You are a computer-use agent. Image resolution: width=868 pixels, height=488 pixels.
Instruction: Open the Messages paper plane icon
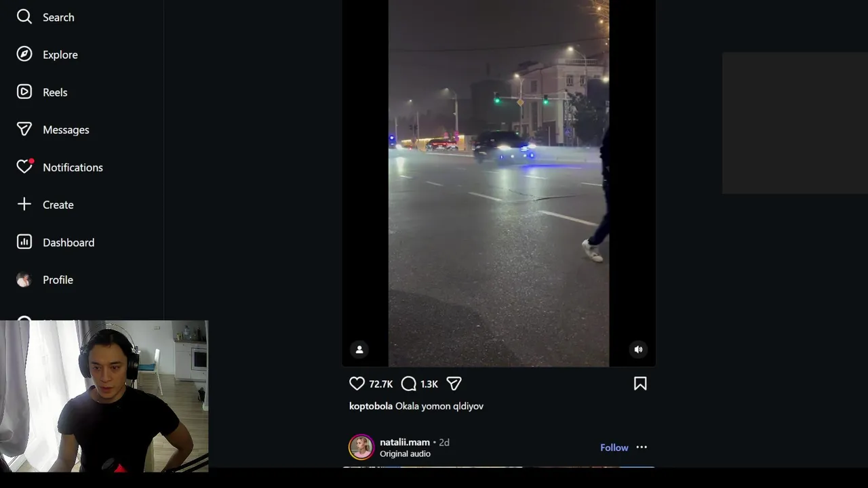[24, 129]
